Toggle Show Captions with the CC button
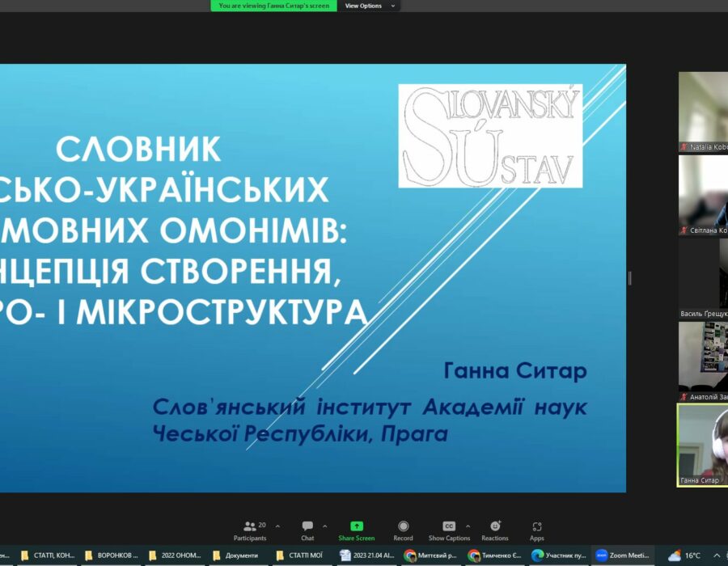This screenshot has width=728, height=566. 448,526
